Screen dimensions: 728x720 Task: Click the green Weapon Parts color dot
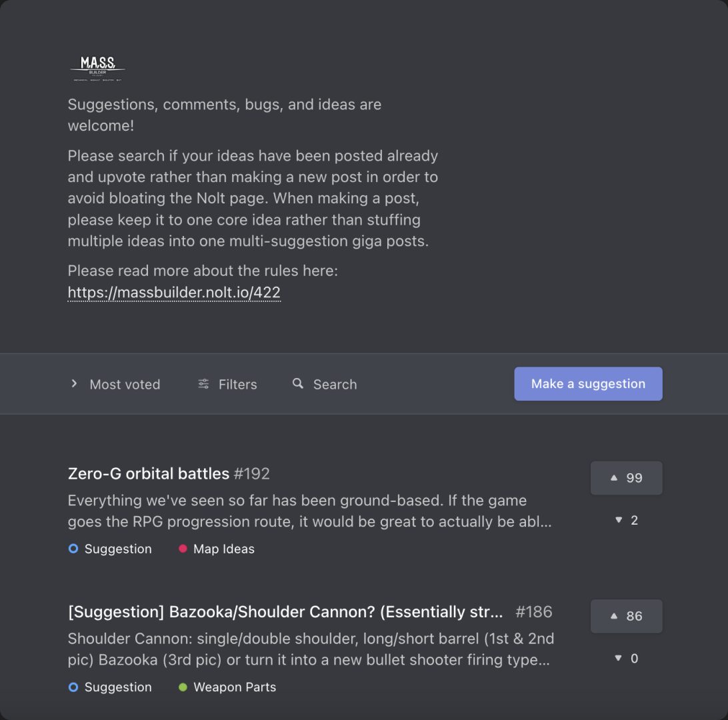(x=183, y=687)
